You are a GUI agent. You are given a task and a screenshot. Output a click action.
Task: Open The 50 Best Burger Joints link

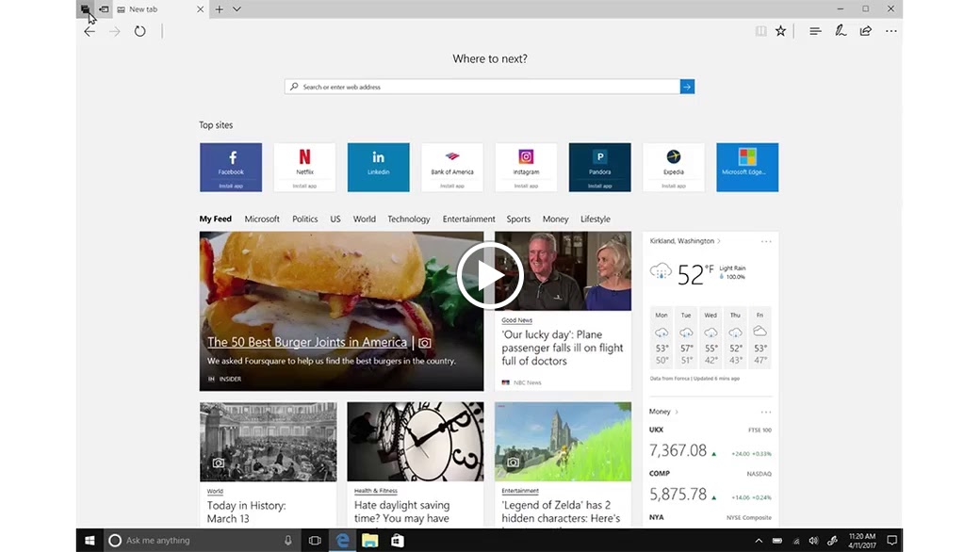click(307, 342)
